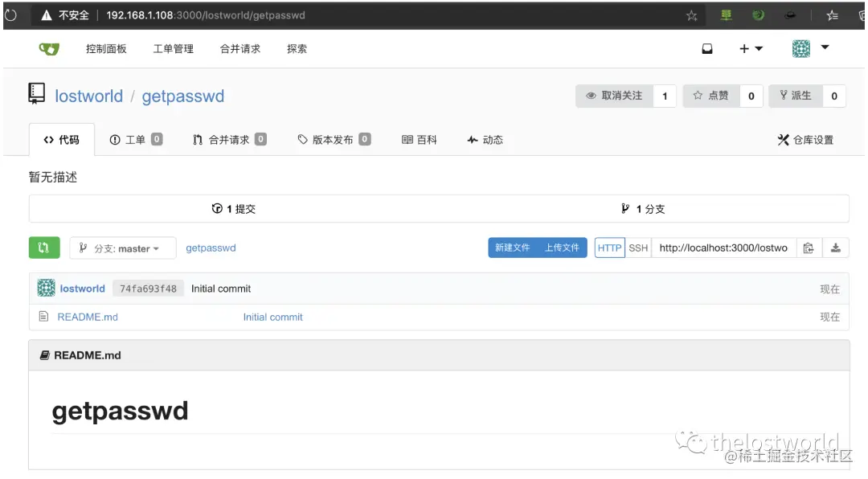
Task: Expand the 分支: master branch dropdown
Action: [123, 248]
